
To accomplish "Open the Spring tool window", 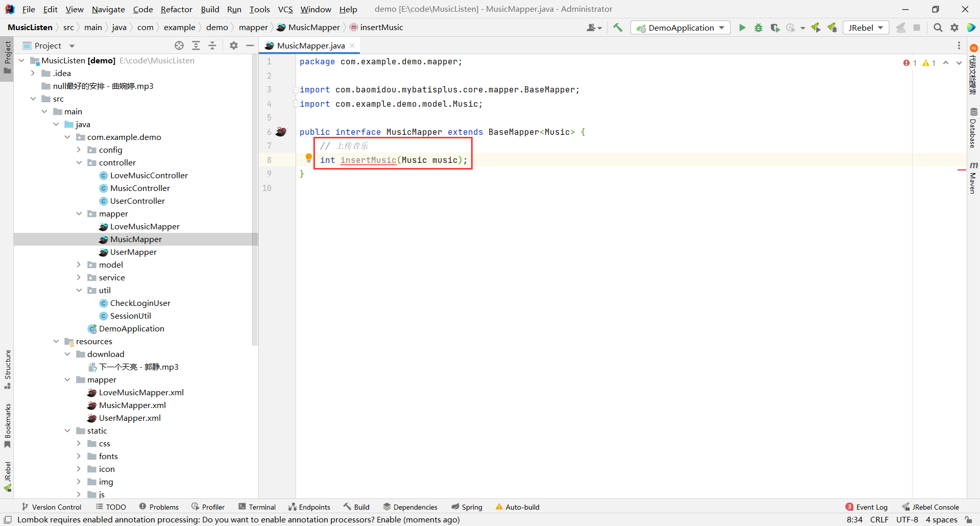I will coord(467,507).
